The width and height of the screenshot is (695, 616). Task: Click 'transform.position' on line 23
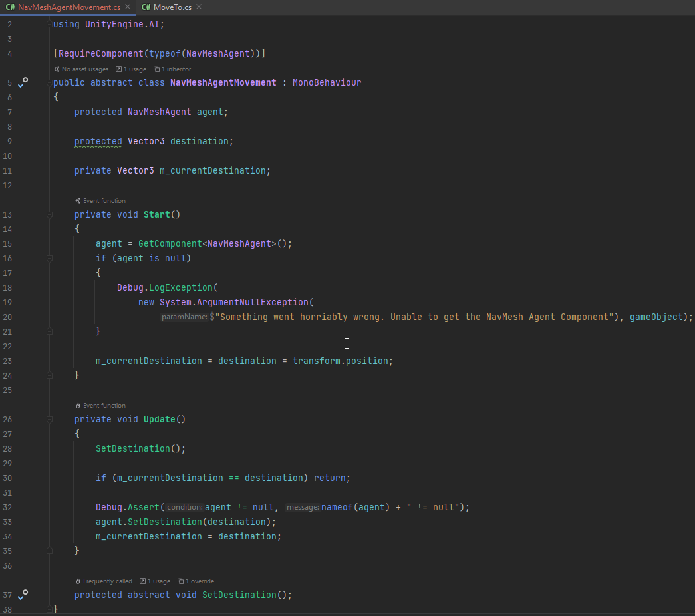coord(340,361)
